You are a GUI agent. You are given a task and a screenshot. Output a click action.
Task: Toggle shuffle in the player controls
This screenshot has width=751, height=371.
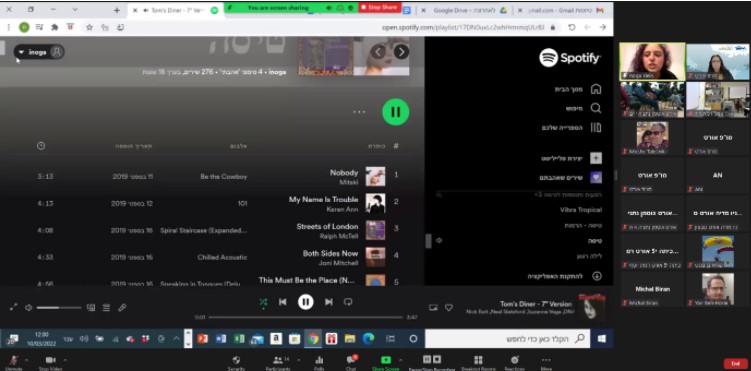pos(263,302)
